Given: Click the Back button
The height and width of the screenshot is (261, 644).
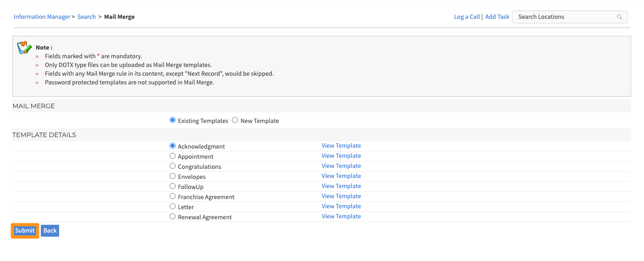Looking at the screenshot, I should [50, 231].
